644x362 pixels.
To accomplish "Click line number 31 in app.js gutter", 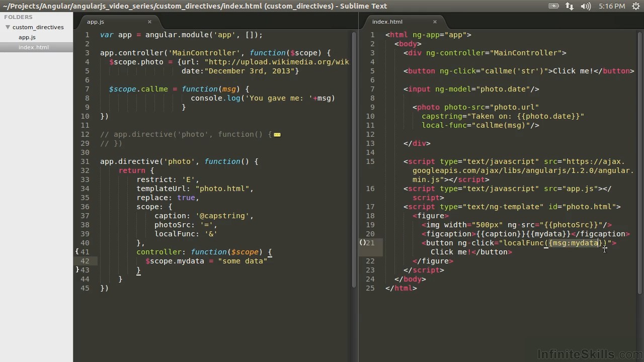I will 85,161.
